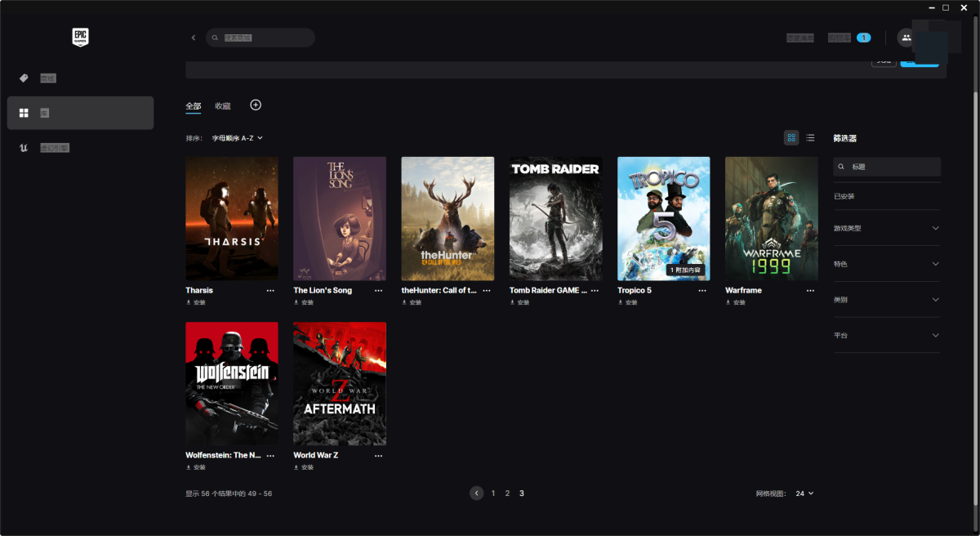The width and height of the screenshot is (980, 536).
Task: Open 商城 store in the sidebar
Action: point(80,78)
